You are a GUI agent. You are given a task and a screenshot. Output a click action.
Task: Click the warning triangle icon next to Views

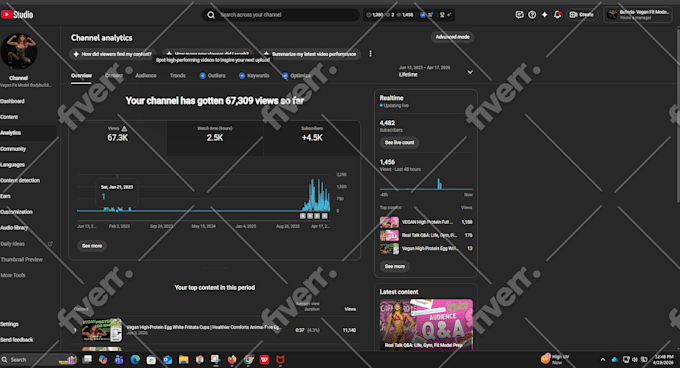(124, 129)
